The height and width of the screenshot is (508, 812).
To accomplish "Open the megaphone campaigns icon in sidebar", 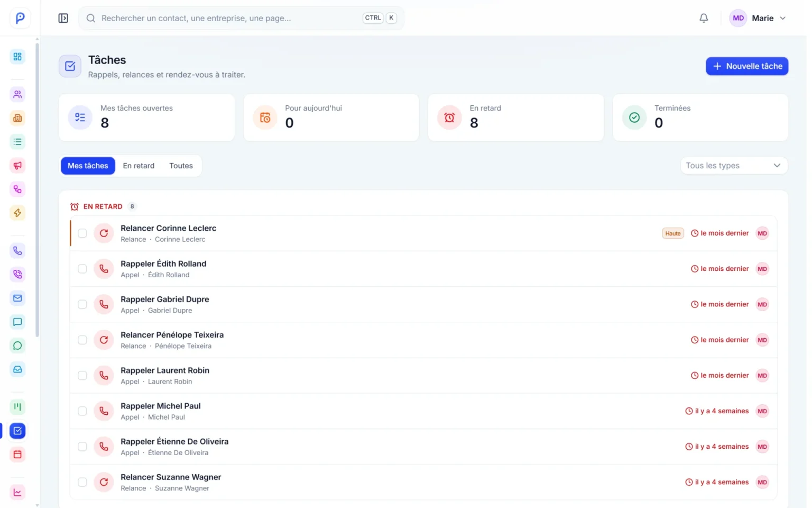I will tap(17, 166).
